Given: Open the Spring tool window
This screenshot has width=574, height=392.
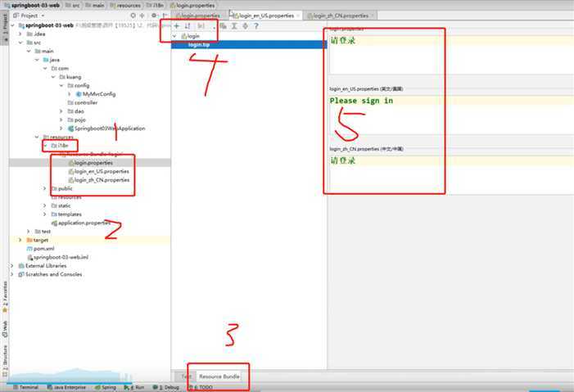Looking at the screenshot, I should pyautogui.click(x=106, y=387).
